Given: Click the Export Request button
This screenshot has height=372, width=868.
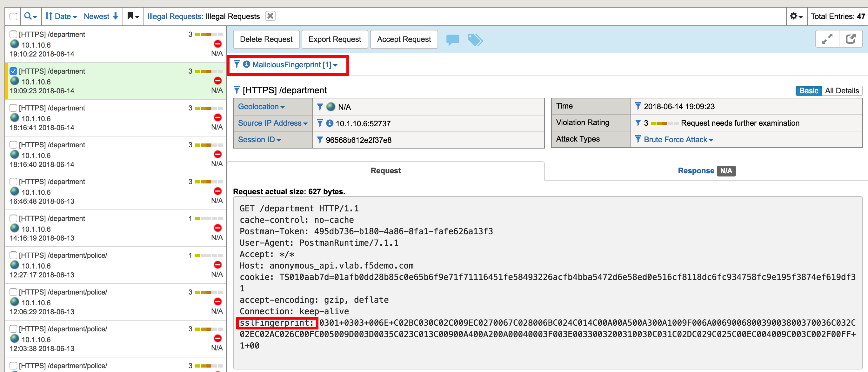Looking at the screenshot, I should click(335, 39).
